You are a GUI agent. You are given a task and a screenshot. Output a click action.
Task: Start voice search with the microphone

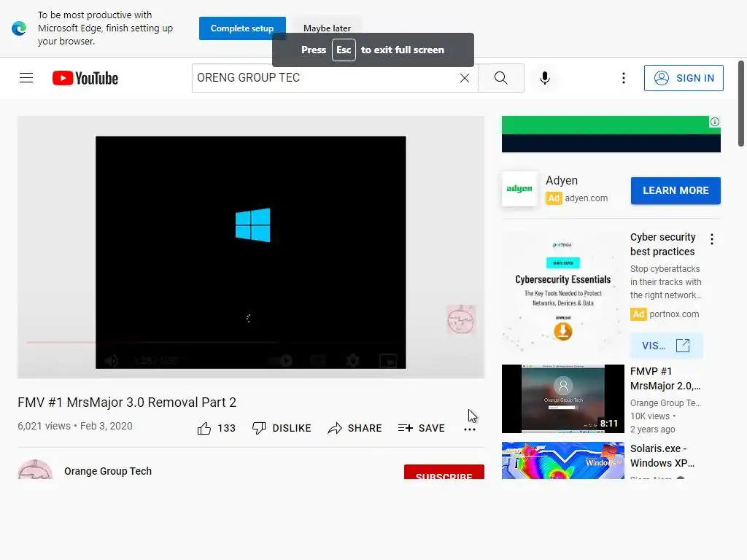(x=544, y=78)
